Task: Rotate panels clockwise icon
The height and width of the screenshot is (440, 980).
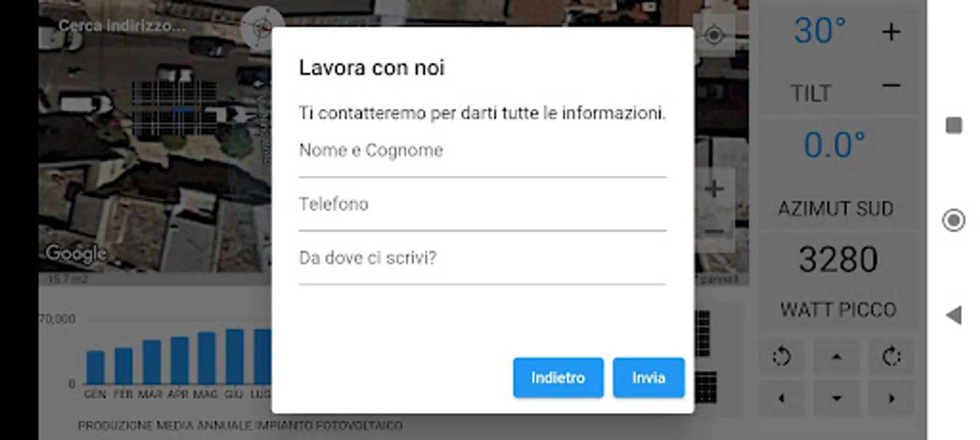Action: tap(891, 356)
